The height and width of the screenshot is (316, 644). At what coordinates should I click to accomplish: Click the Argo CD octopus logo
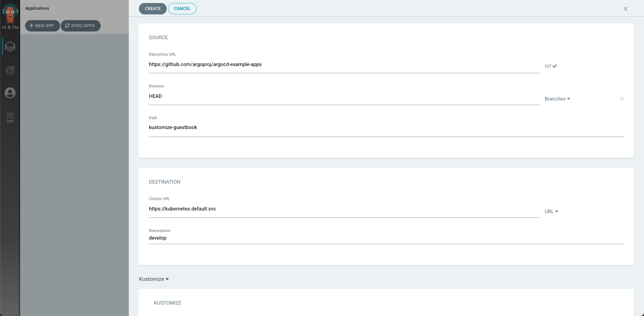point(10,13)
